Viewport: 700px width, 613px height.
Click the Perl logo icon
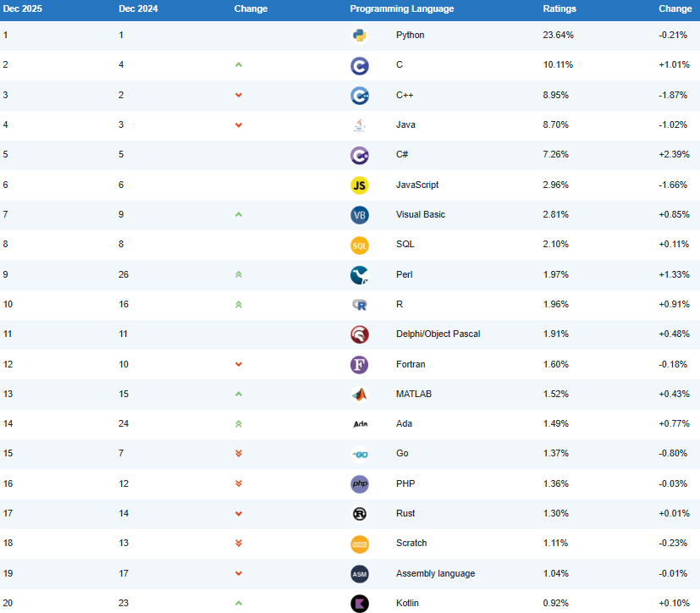[x=360, y=274]
